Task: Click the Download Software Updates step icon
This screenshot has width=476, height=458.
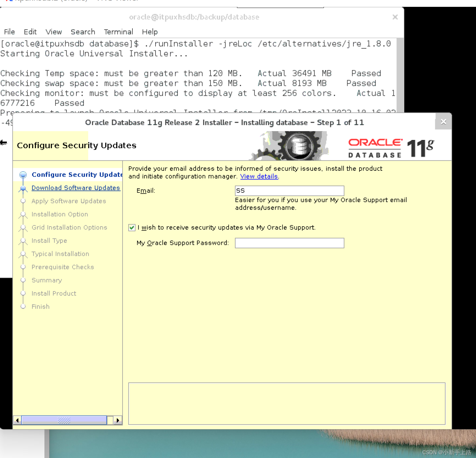Action: [23, 188]
